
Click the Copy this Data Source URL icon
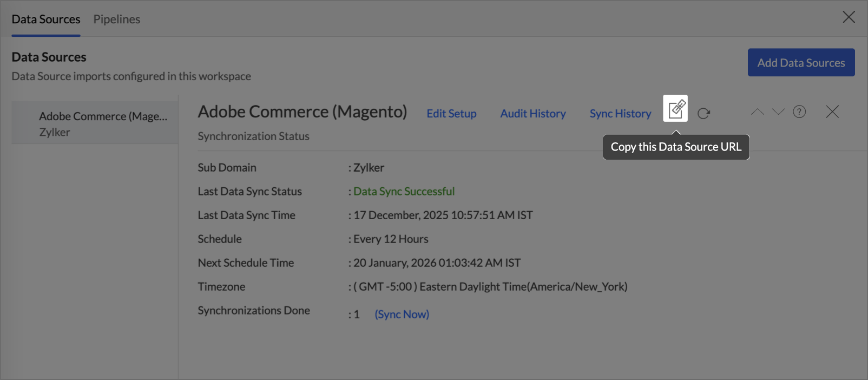click(675, 109)
